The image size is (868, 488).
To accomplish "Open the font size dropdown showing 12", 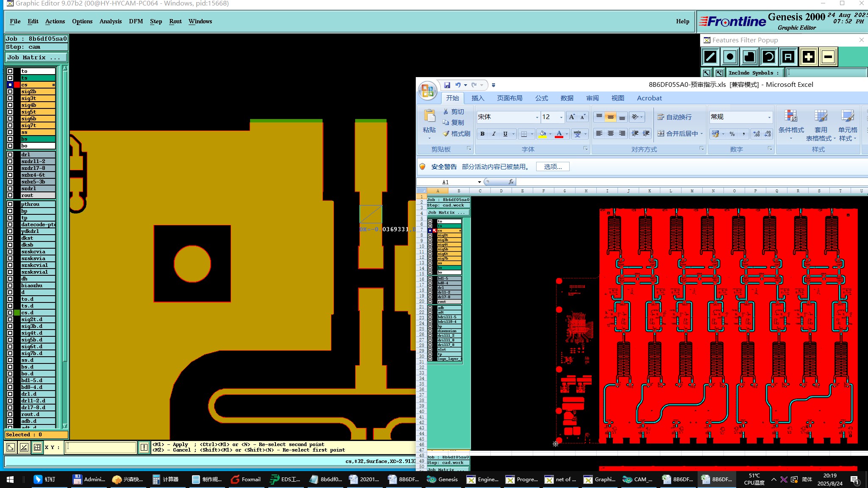I will click(x=561, y=117).
